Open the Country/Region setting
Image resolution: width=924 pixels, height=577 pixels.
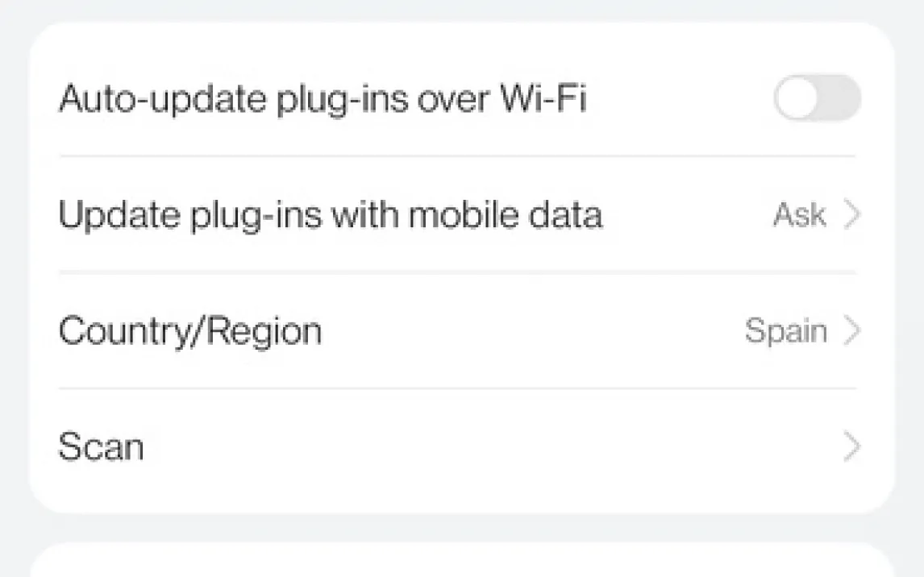(190, 331)
